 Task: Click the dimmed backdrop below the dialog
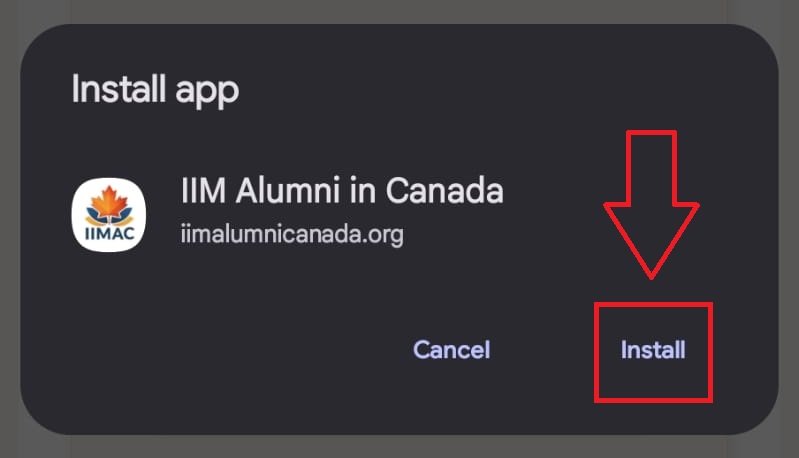400,448
